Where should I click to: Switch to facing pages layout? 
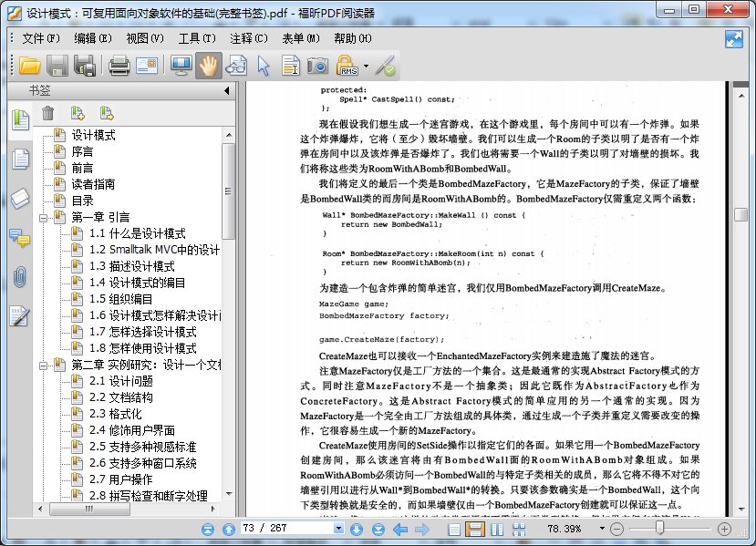tap(497, 530)
